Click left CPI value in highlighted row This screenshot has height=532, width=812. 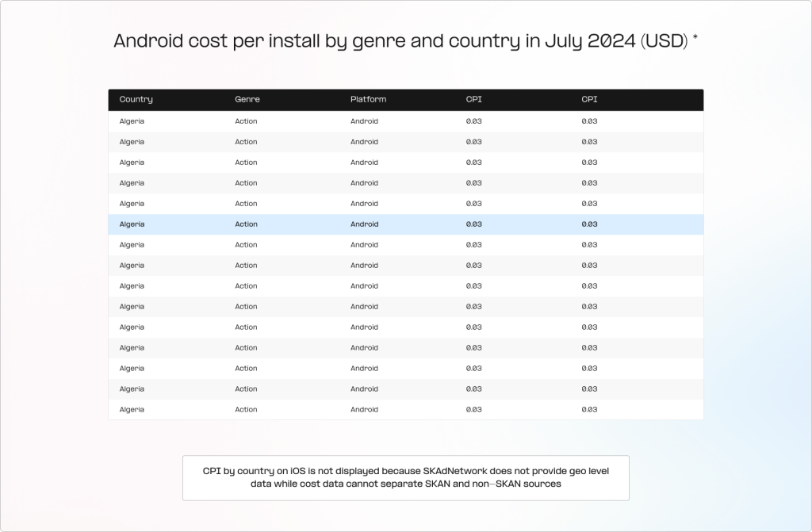point(473,224)
